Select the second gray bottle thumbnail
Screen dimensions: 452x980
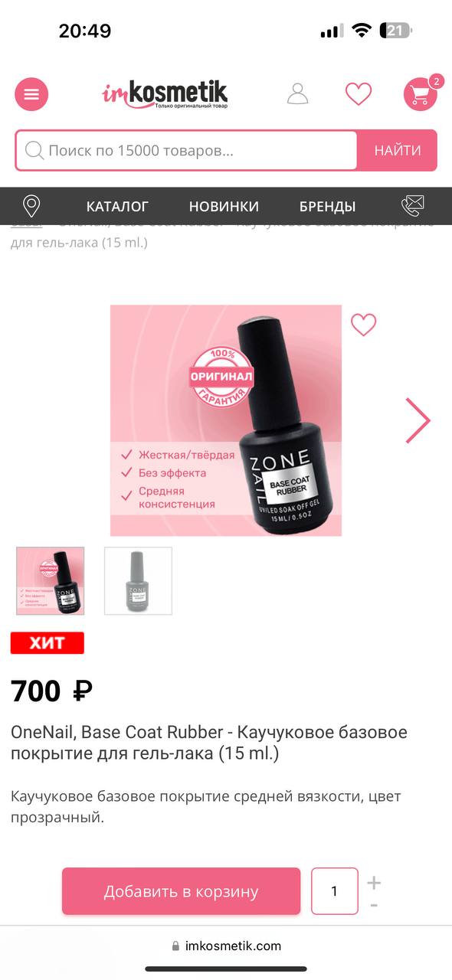coord(138,581)
